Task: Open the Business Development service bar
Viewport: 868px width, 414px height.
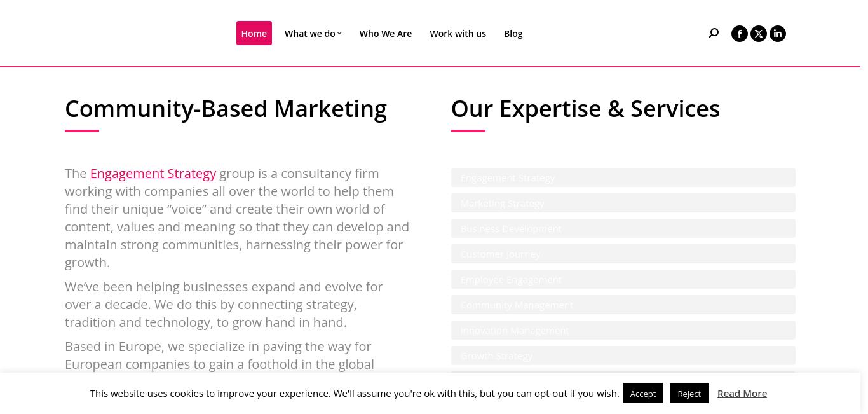Action: [x=623, y=228]
